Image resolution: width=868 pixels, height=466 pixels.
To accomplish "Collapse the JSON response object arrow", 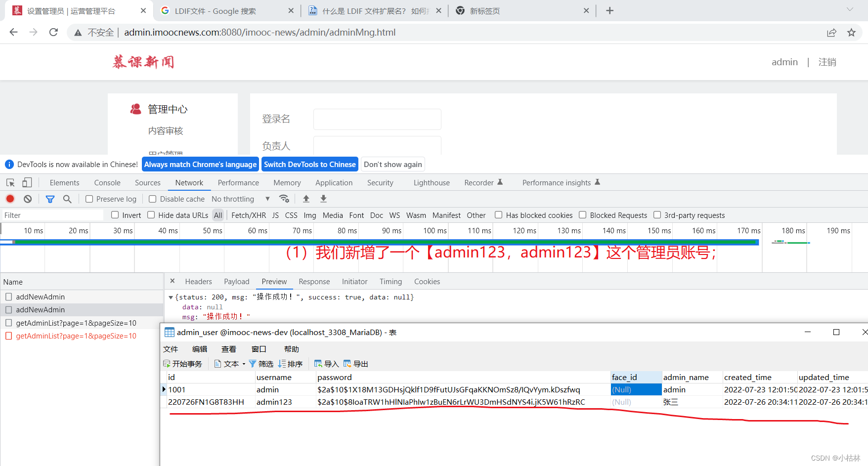I will tap(171, 297).
